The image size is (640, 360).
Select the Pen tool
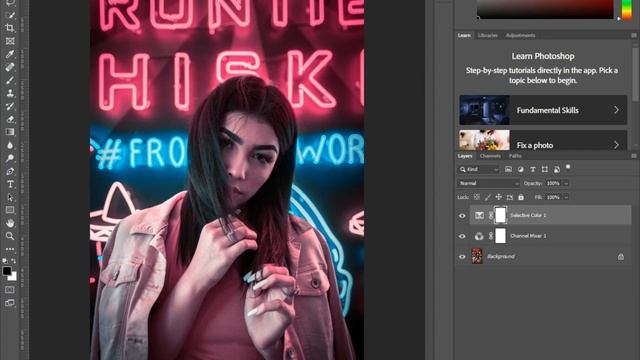coord(10,171)
